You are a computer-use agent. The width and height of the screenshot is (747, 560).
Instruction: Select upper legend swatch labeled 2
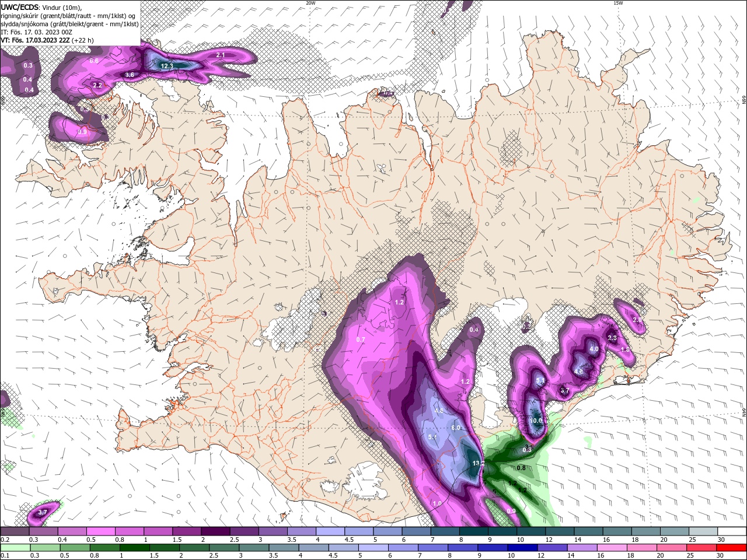[215, 531]
